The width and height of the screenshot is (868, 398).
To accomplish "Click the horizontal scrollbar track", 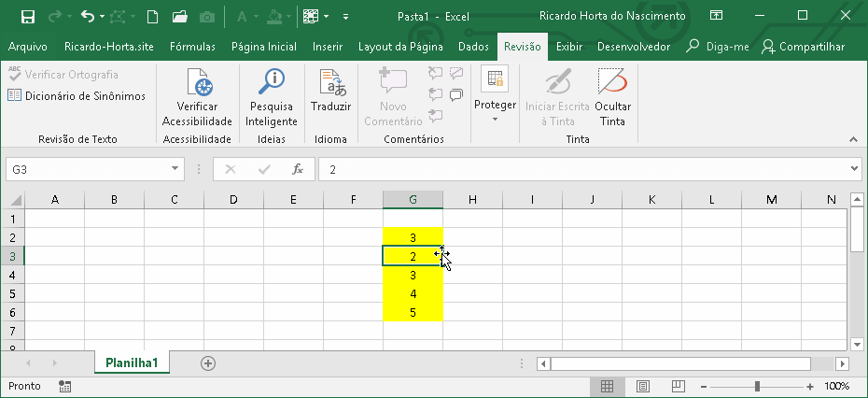I will pyautogui.click(x=823, y=364).
